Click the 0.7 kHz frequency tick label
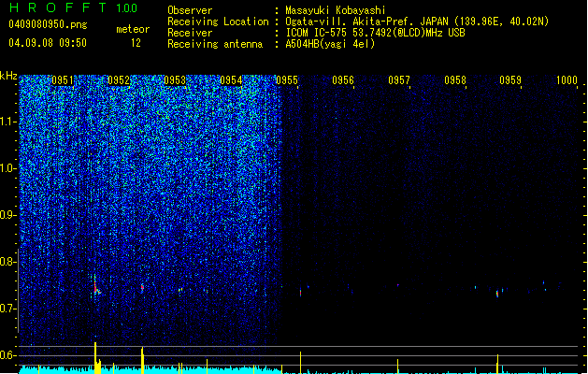This screenshot has height=374, width=588. [7, 309]
